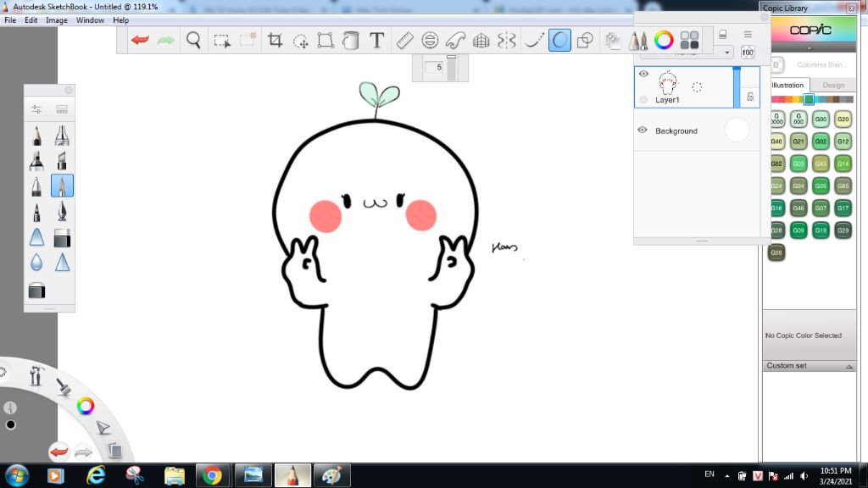The image size is (868, 488).
Task: Select the Pencil brush in brush palette
Action: (36, 136)
